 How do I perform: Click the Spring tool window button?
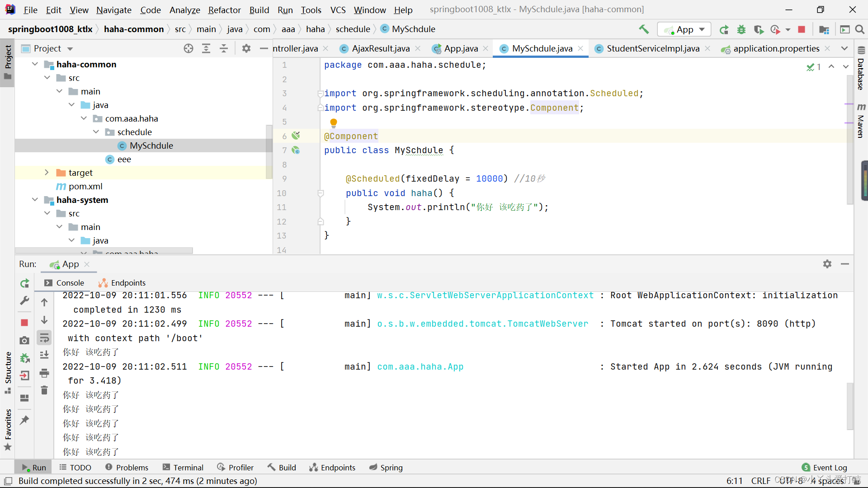coord(386,467)
